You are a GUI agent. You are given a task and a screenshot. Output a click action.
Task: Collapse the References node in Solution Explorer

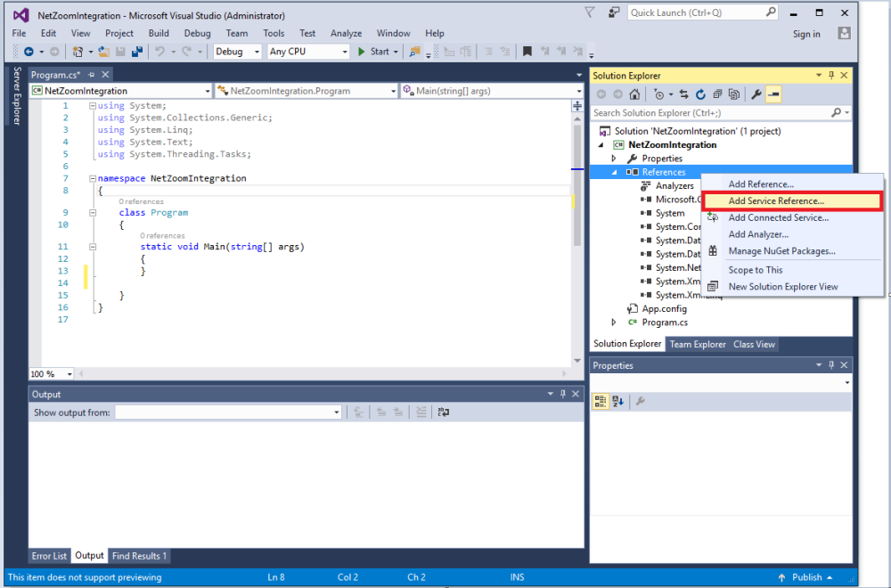tap(614, 172)
